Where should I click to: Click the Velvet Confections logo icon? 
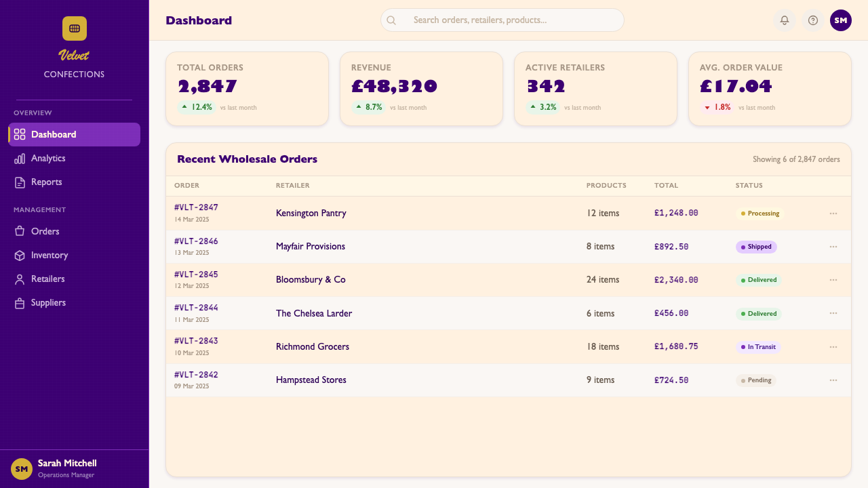75,28
